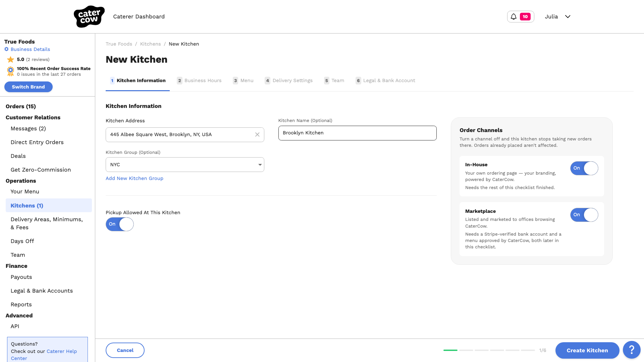Click the Business Details gear icon
Viewport: 644px width, 362px height.
(x=6, y=49)
